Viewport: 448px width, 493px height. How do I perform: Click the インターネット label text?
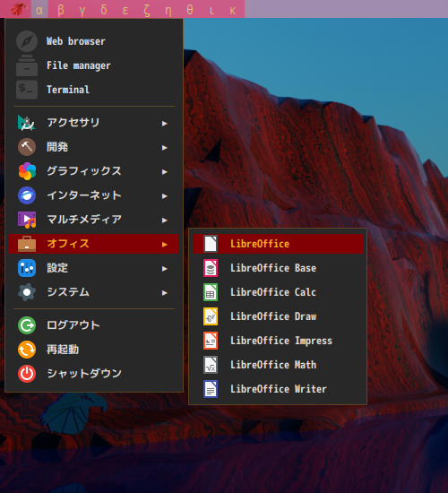coord(84,195)
